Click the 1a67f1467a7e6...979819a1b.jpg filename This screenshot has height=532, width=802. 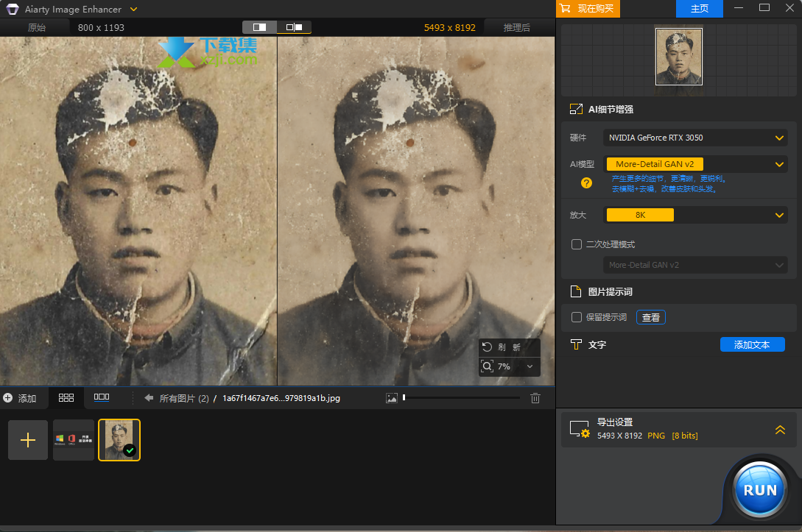281,398
